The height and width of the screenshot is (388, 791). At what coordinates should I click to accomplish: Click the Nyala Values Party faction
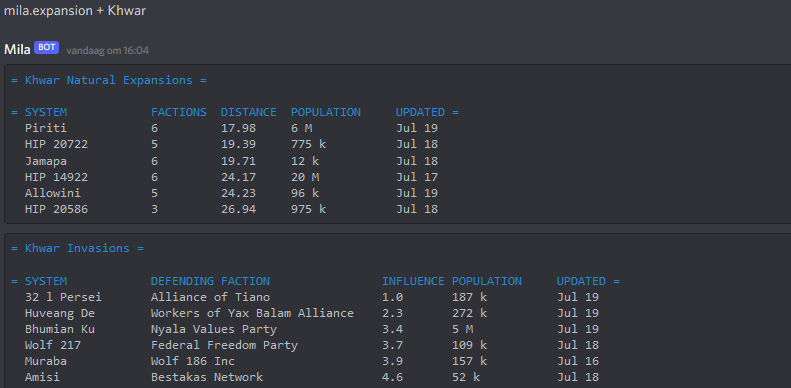pos(214,329)
